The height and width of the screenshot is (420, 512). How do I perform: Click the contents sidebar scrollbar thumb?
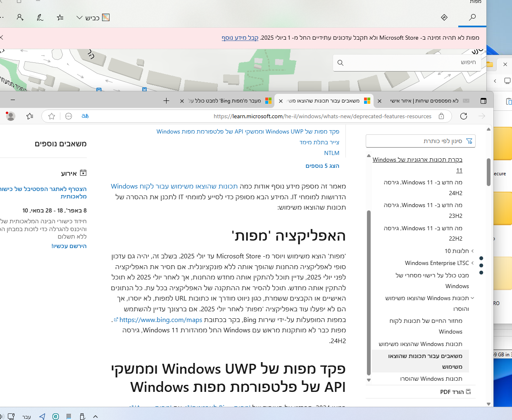point(369,293)
